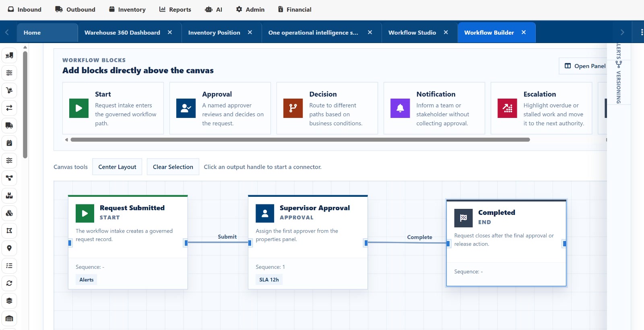Click the green Start block play icon

79,108
